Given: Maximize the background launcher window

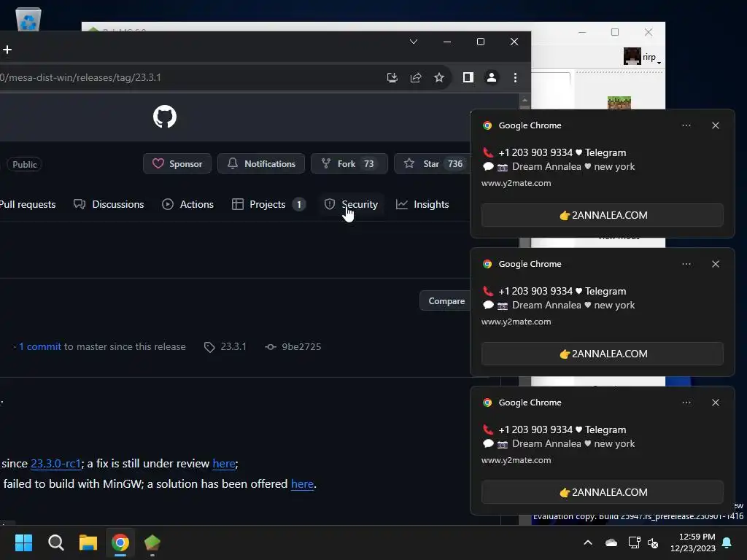Looking at the screenshot, I should click(615, 32).
